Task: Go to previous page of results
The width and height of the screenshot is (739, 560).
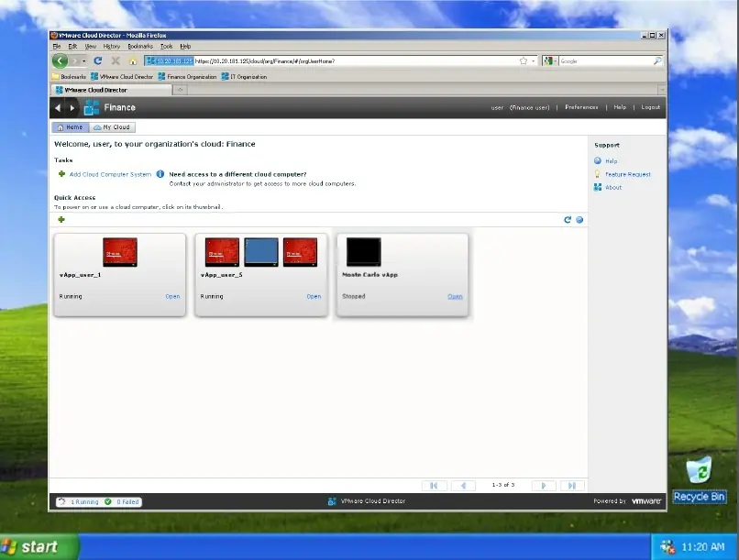Action: coord(463,485)
